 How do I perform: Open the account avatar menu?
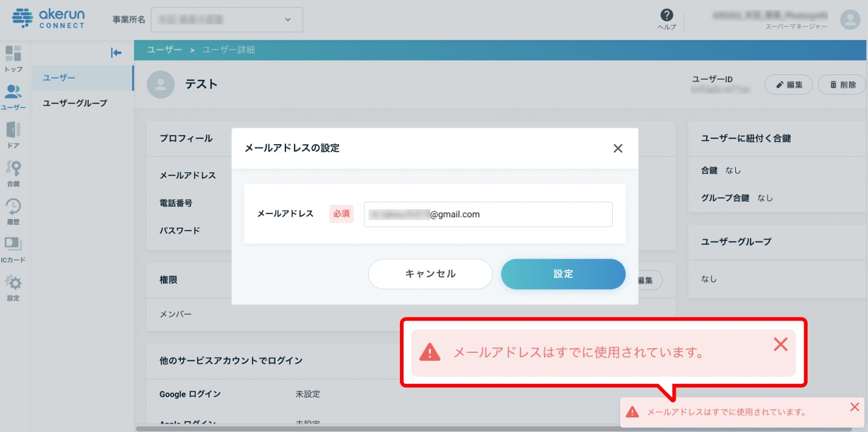click(850, 19)
